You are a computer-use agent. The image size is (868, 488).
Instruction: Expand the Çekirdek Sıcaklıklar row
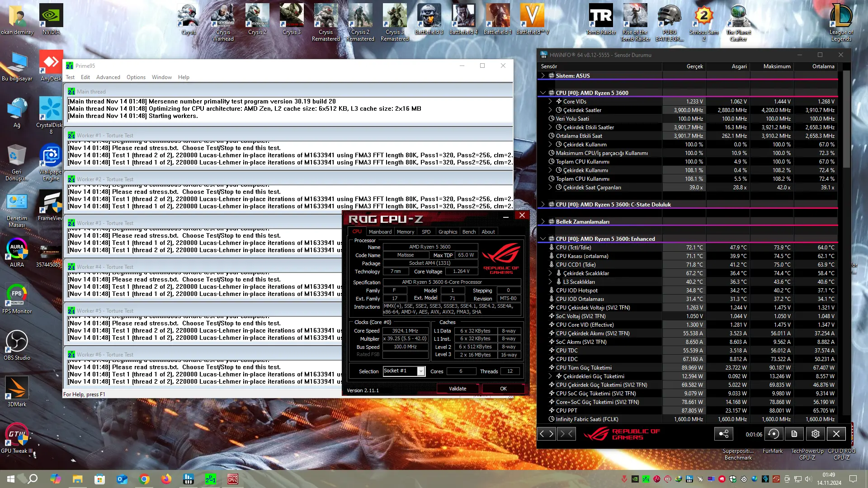(550, 273)
